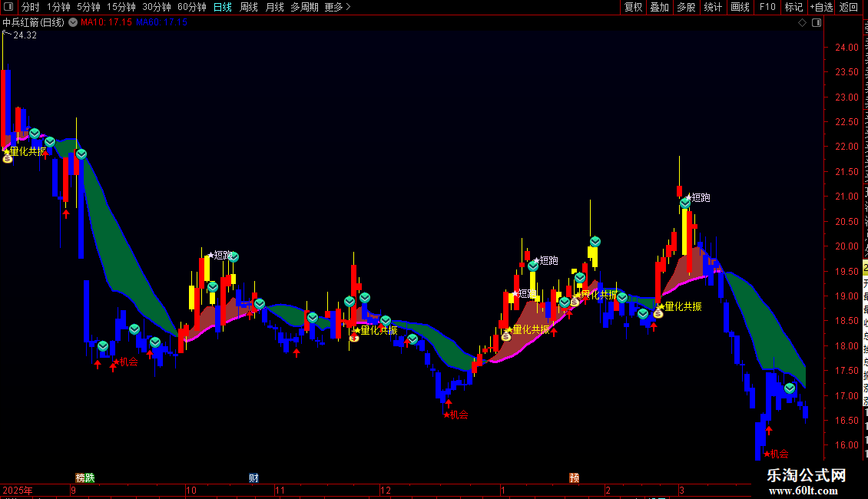Click the 标记 mark button

point(793,7)
